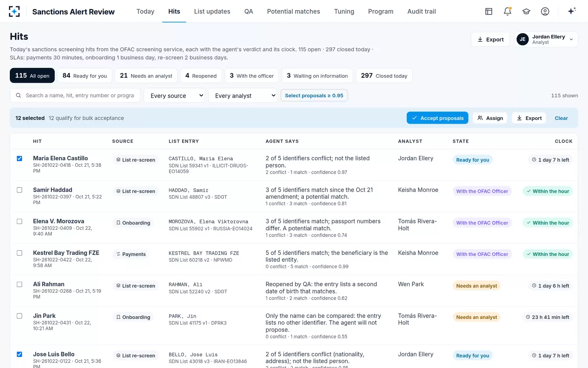The height and width of the screenshot is (368, 588).
Task: Switch to the List updates tab
Action: tap(212, 11)
